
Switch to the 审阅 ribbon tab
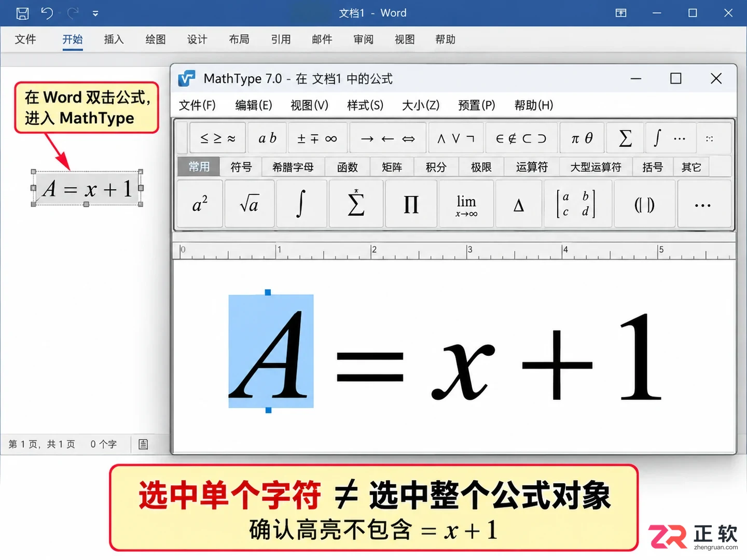click(x=363, y=39)
